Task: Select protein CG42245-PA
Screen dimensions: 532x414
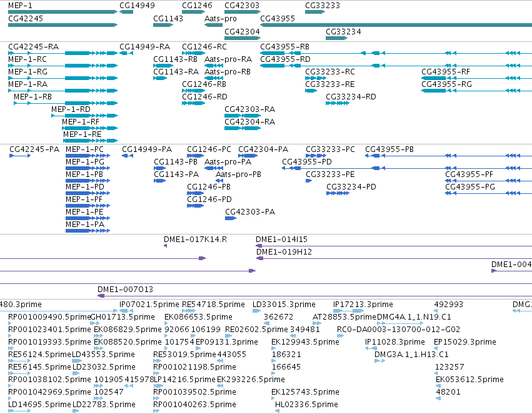Action: tap(20, 156)
